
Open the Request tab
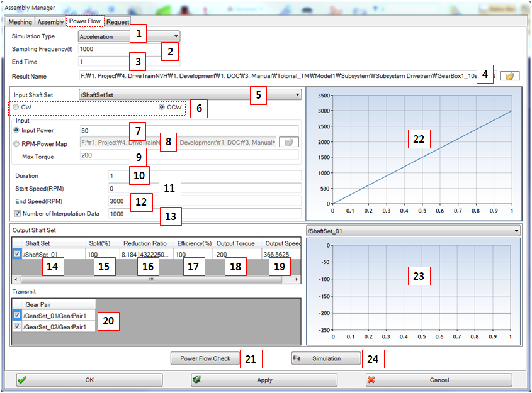click(117, 21)
